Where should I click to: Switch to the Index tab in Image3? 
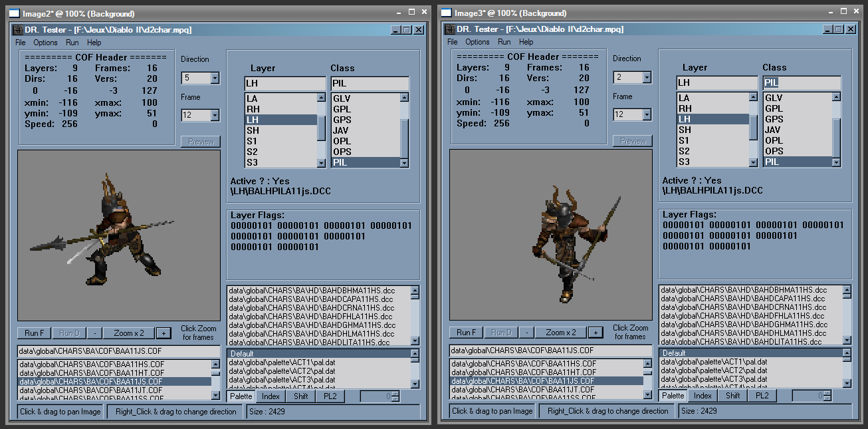[x=703, y=396]
